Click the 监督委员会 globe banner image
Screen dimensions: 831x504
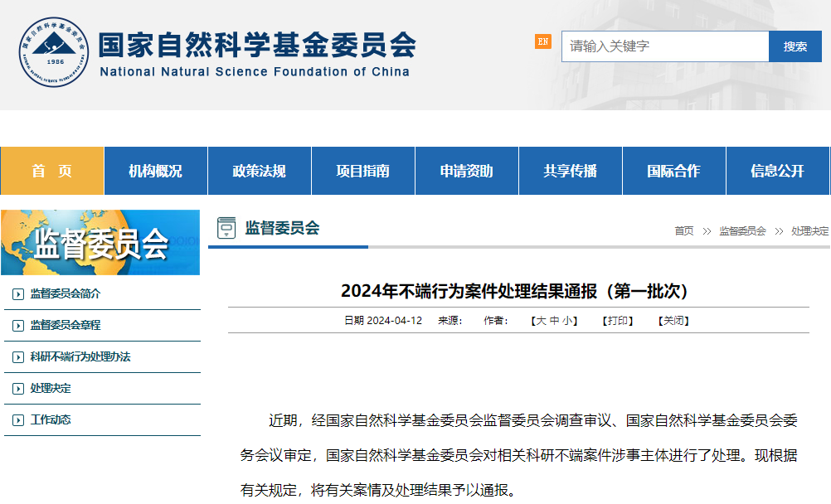click(100, 242)
